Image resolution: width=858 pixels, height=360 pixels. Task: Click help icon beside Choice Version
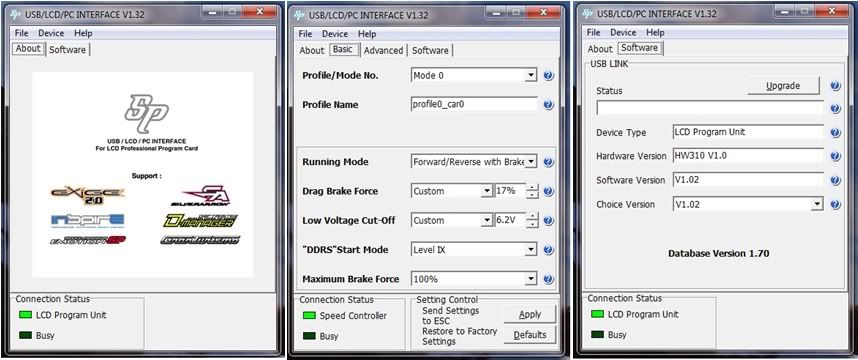(836, 204)
